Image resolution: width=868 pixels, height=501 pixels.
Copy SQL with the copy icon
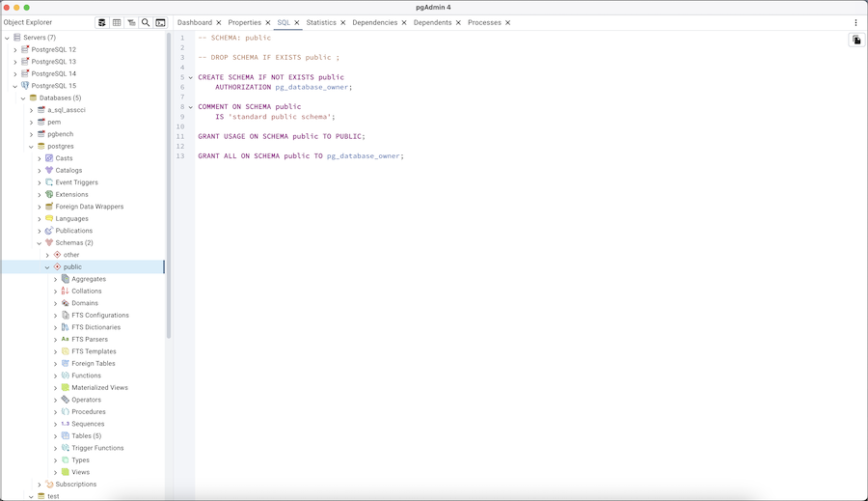[x=856, y=40]
